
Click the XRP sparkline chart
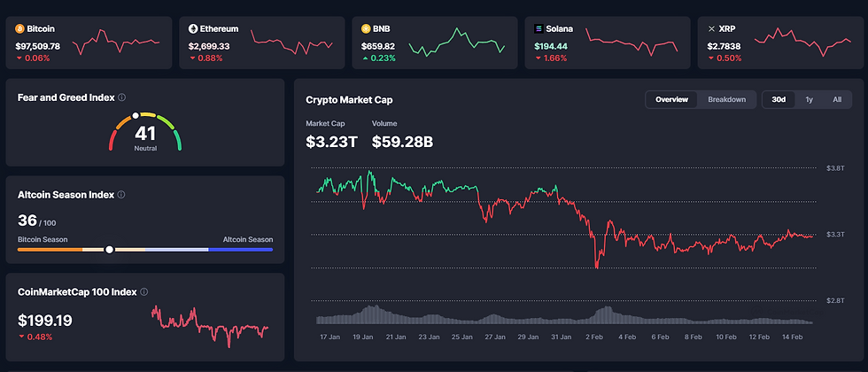pyautogui.click(x=803, y=42)
